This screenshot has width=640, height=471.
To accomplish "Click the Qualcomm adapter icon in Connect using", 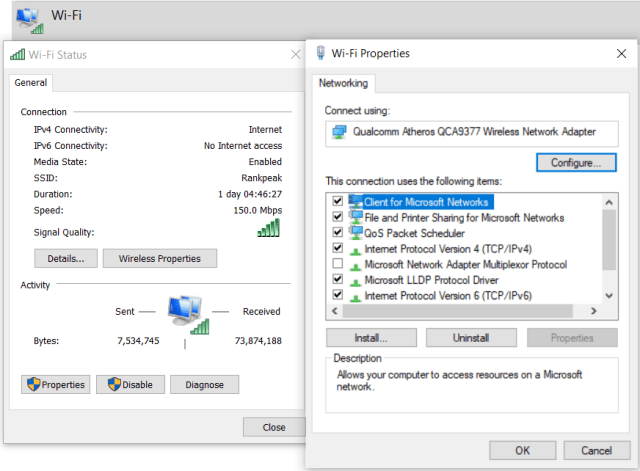I will coord(339,132).
